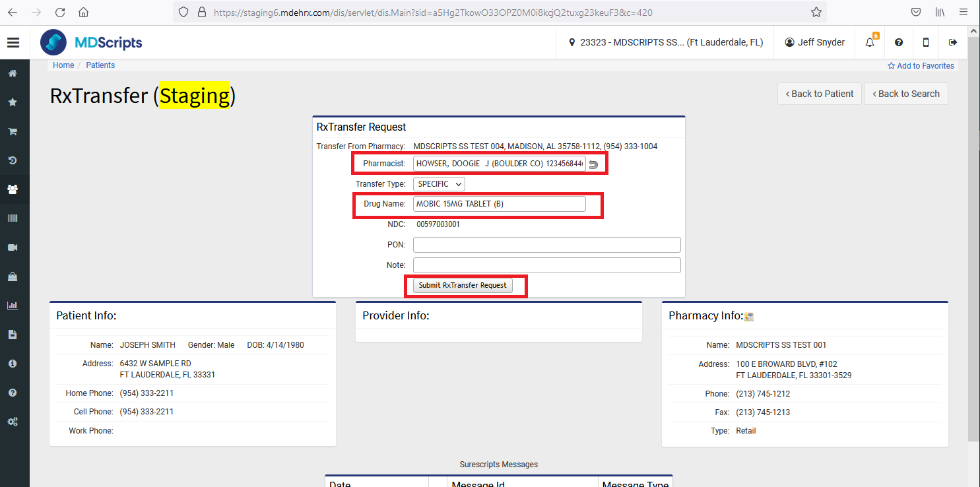980x487 pixels.
Task: Click the sign-out arrow icon
Action: [x=952, y=42]
